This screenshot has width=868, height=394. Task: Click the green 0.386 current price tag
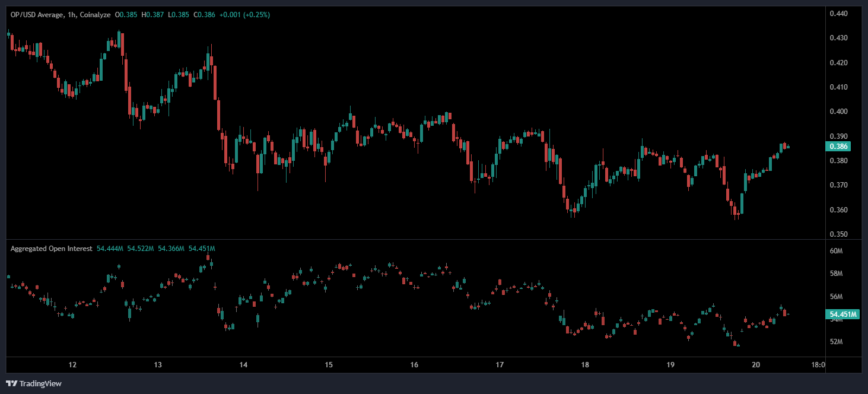pyautogui.click(x=837, y=146)
